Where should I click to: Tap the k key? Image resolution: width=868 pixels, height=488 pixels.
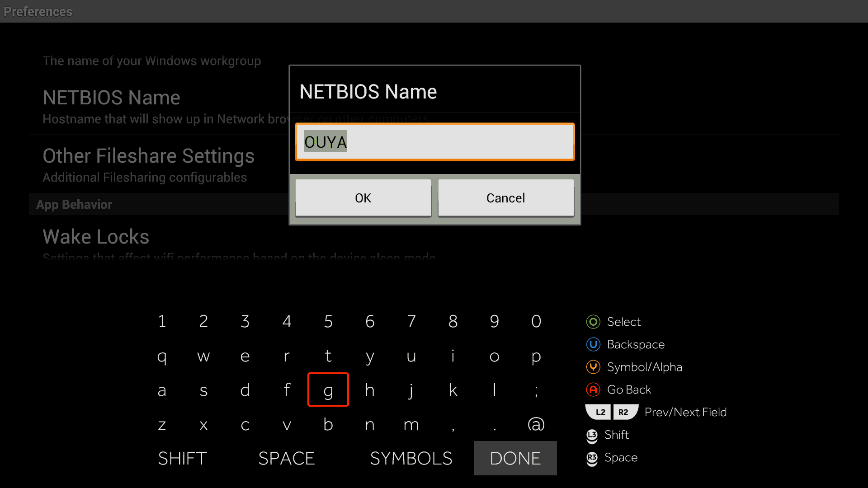click(453, 390)
